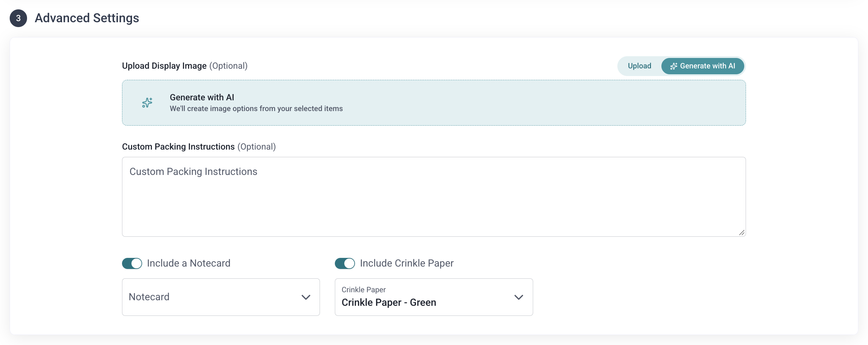
Task: Disable the Include Crinkle Paper switch
Action: tap(345, 263)
